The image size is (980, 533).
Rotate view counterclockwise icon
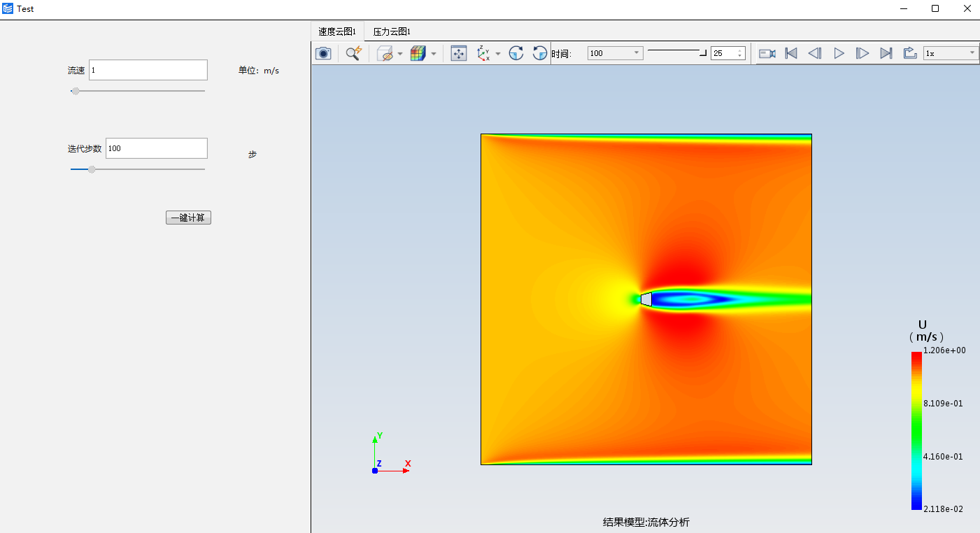click(x=540, y=53)
